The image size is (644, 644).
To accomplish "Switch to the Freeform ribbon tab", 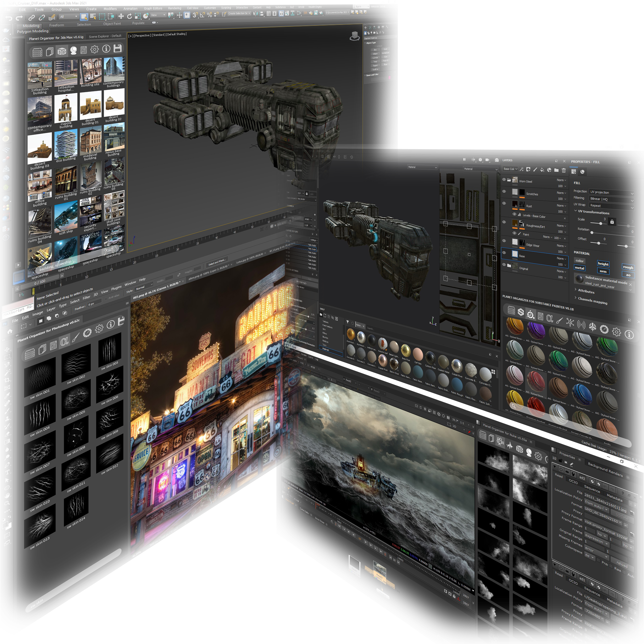I will point(57,25).
